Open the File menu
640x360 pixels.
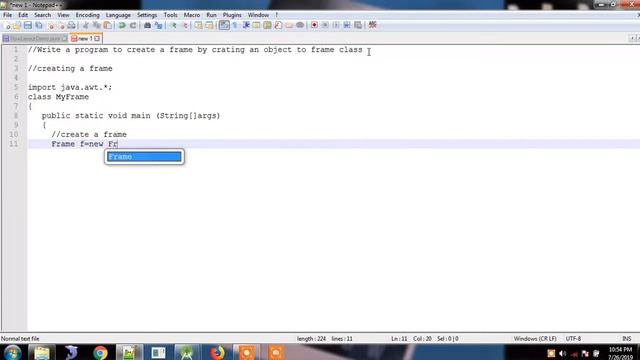7,15
